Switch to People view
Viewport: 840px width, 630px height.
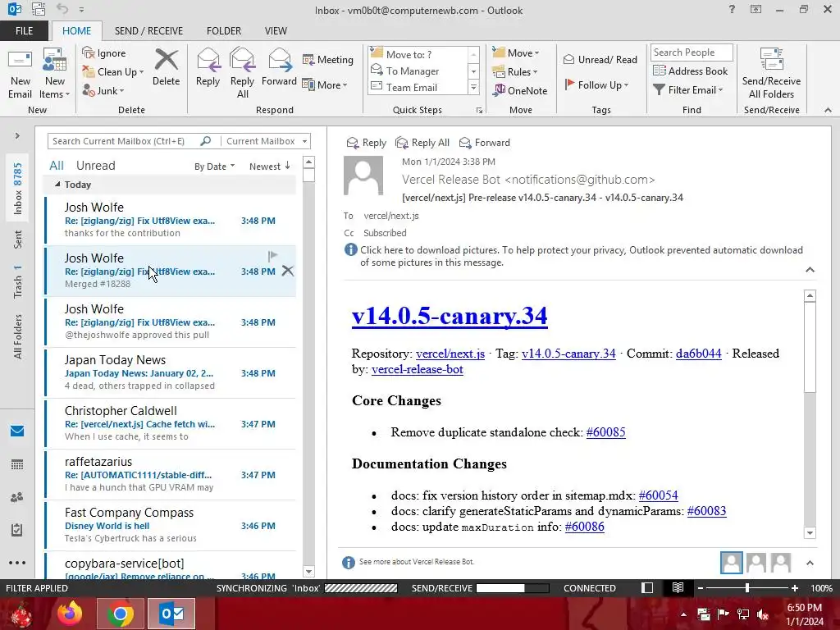point(17,497)
